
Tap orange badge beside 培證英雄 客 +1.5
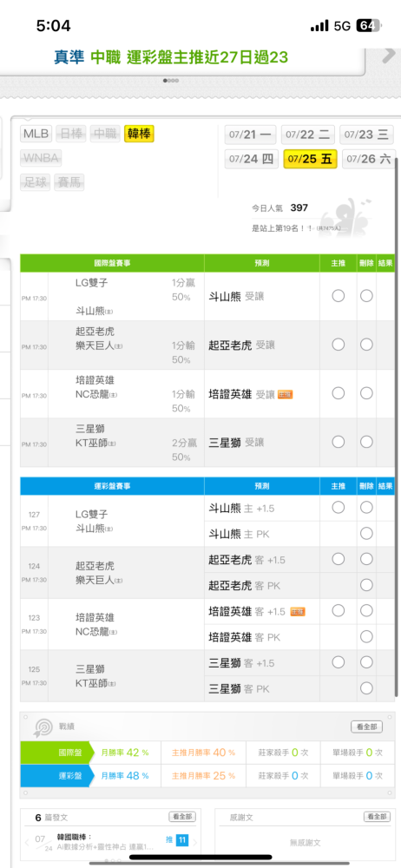click(298, 612)
